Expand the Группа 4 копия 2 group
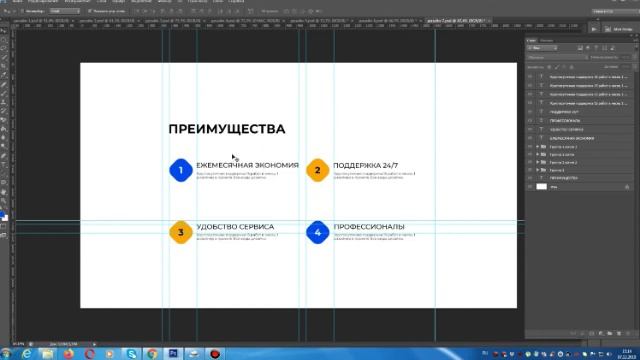This screenshot has width=640, height=360. (538, 147)
